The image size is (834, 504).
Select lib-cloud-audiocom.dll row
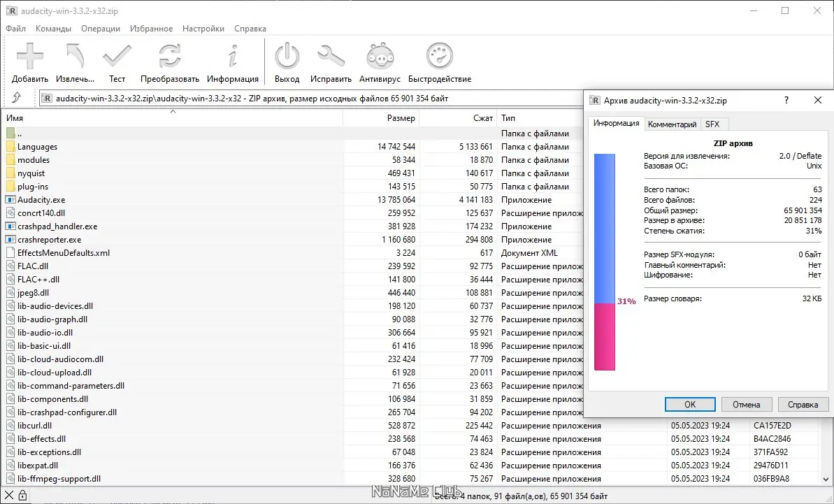(x=292, y=359)
